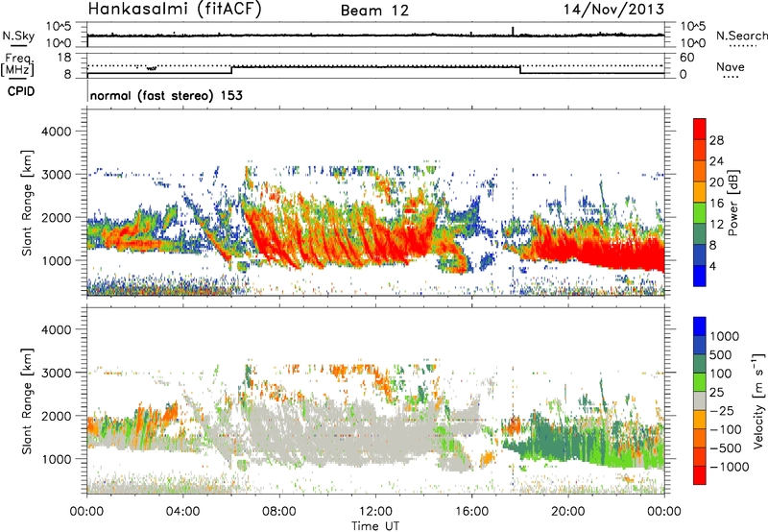Pick the blue 4–8 dB Power colorbar segment
Viewport: 768px width, 532px height.
700,254
